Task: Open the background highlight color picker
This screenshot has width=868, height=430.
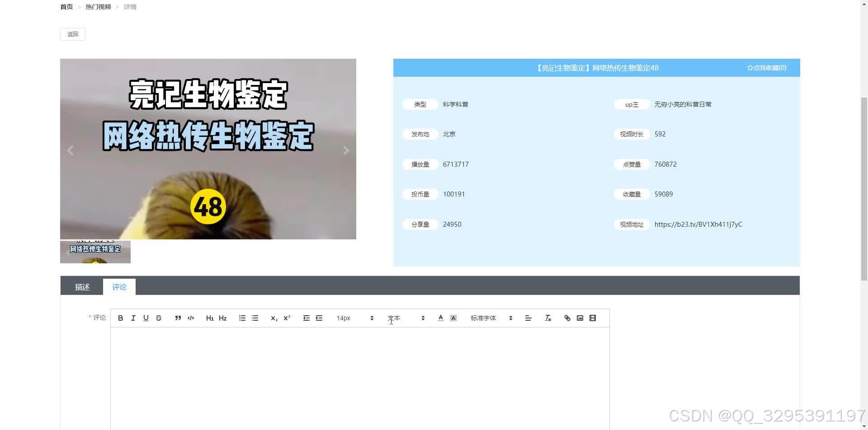Action: click(453, 318)
